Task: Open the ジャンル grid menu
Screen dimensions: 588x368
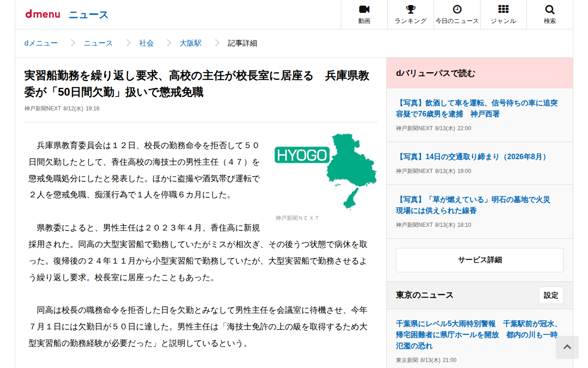Action: (x=503, y=15)
